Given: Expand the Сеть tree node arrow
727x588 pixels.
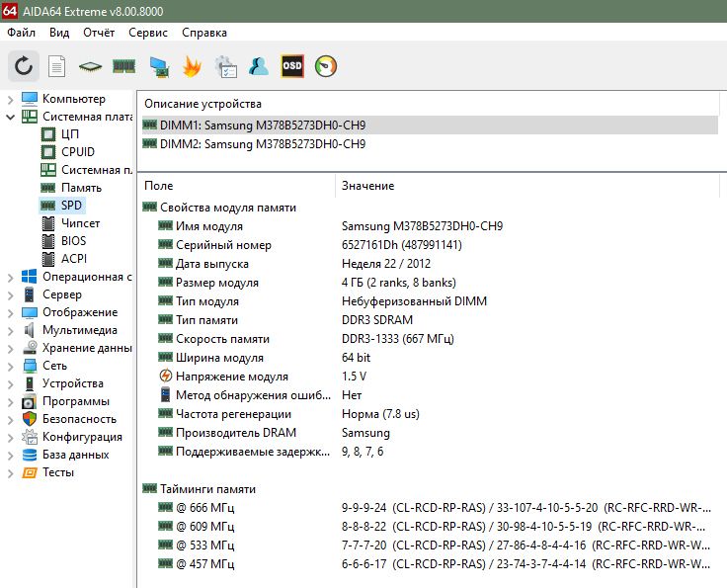Looking at the screenshot, I should click(x=10, y=367).
